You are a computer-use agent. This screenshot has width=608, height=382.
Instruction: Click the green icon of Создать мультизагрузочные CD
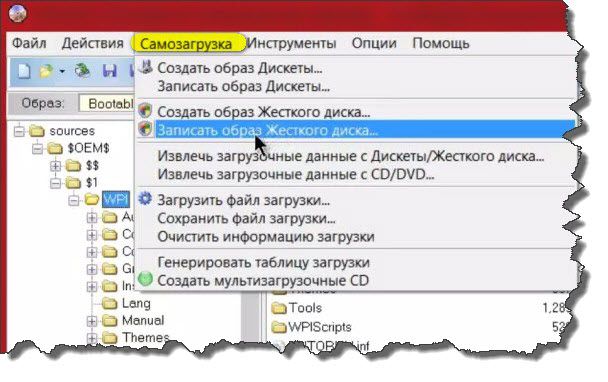(145, 279)
